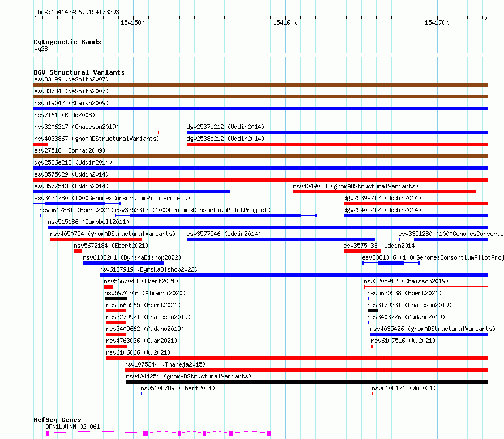This screenshot has width=504, height=439.
Task: Select nsv3279921 (Chaisson2019) label
Action: (148, 317)
